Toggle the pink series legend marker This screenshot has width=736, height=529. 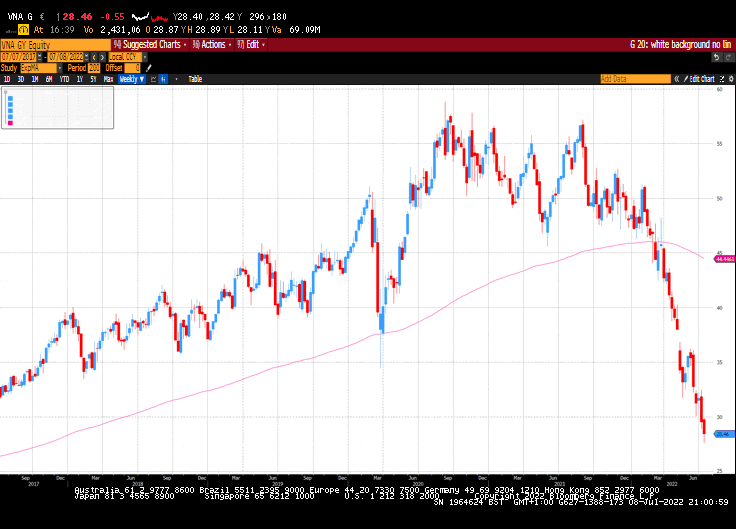(x=10, y=121)
